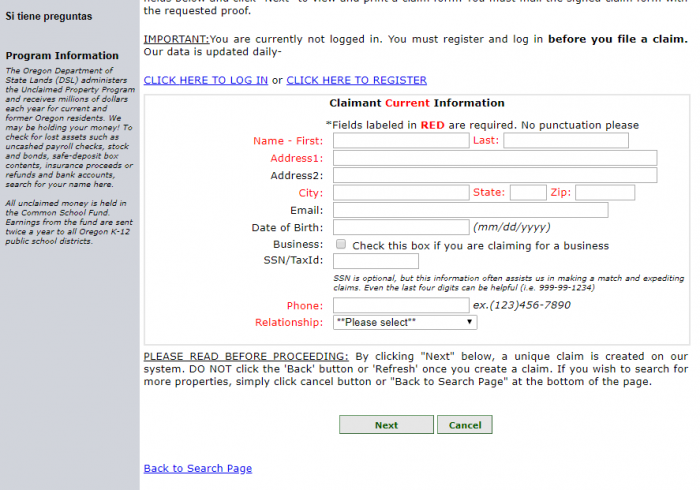
Task: Click the Claimant Current Information title
Action: point(417,103)
